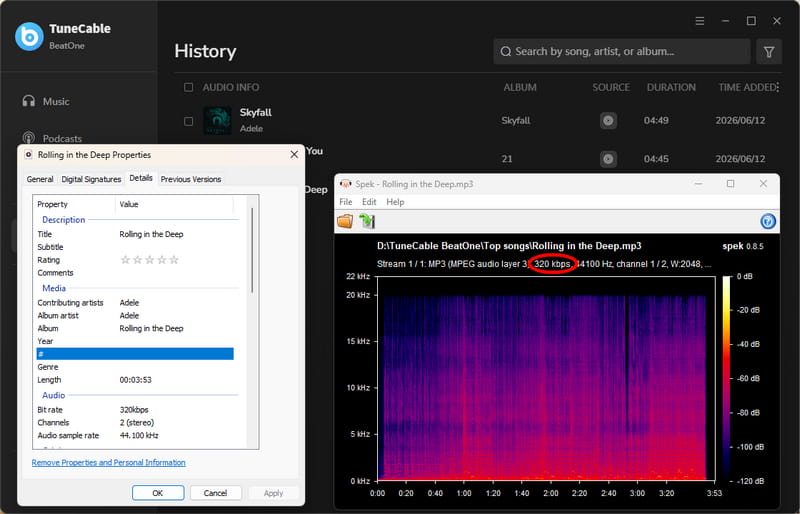
Task: Select the Details tab
Action: point(141,178)
